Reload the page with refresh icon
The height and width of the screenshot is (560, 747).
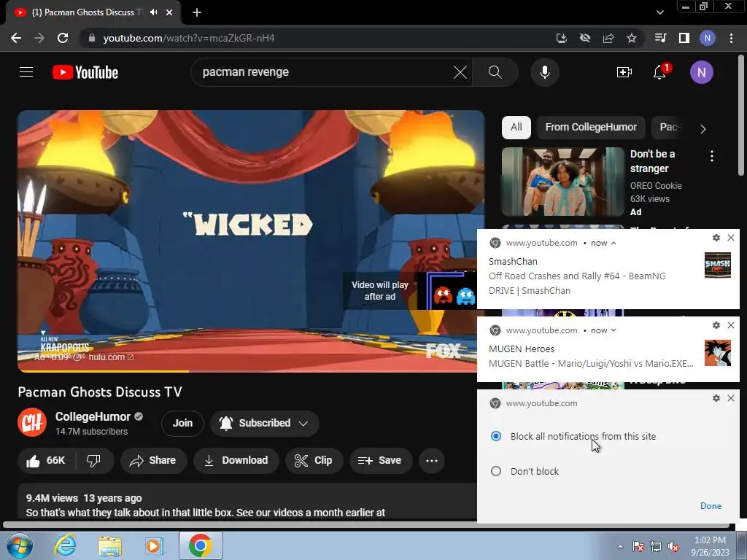point(63,38)
